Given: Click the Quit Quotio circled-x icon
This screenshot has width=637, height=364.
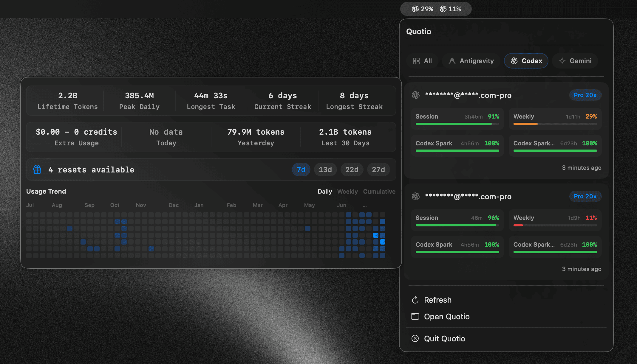Looking at the screenshot, I should pyautogui.click(x=415, y=338).
